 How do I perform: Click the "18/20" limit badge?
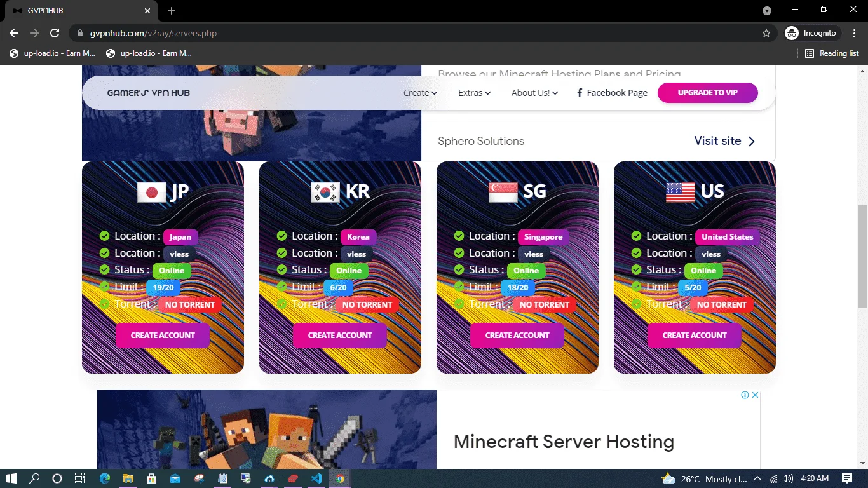518,288
